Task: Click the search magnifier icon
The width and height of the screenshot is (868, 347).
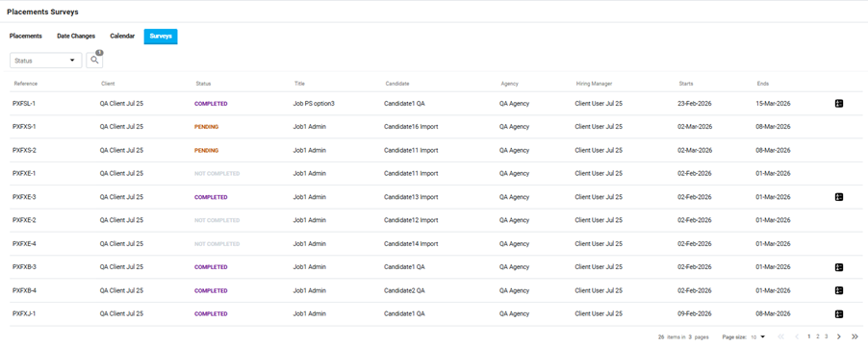Action: point(94,61)
